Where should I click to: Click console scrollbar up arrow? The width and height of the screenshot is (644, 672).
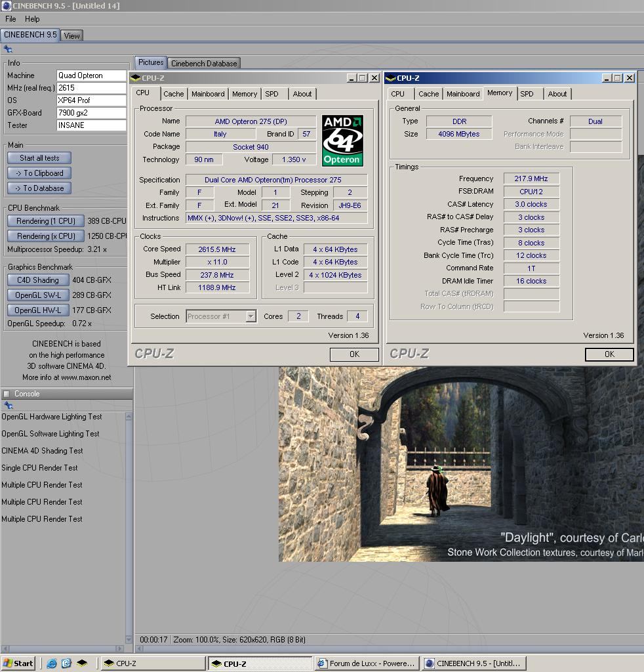coord(129,417)
